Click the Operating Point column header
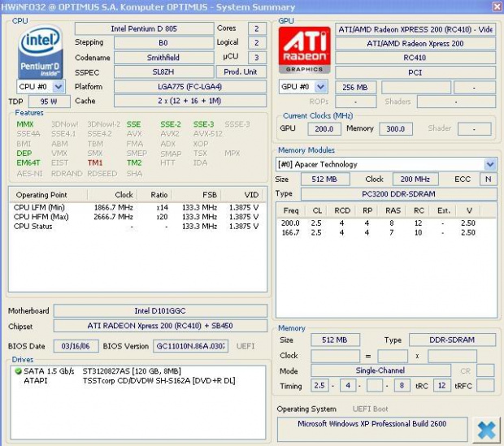 48,195
